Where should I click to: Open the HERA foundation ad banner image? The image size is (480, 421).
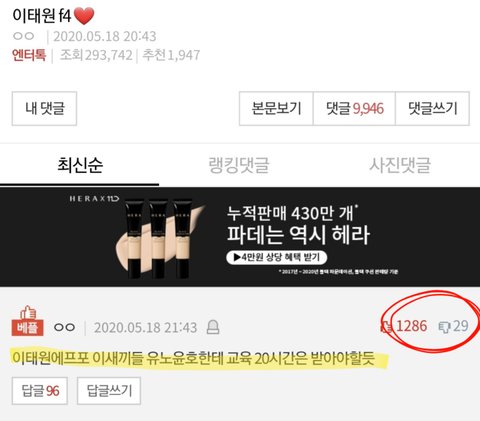[240, 237]
